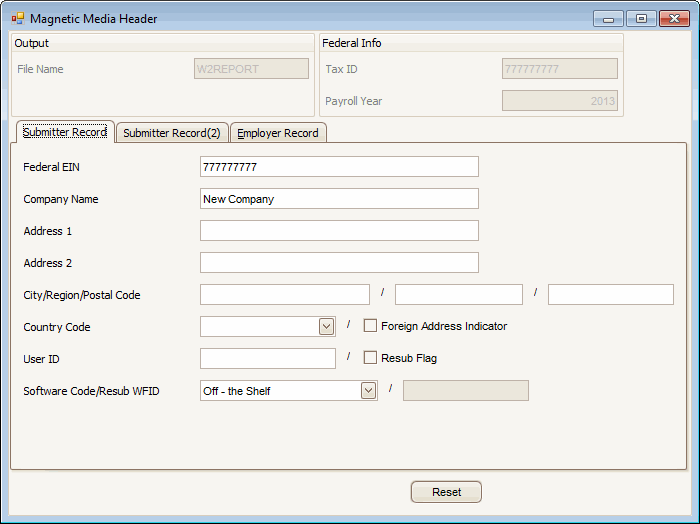700x524 pixels.
Task: Focus the Postal Code input box
Action: click(x=610, y=294)
